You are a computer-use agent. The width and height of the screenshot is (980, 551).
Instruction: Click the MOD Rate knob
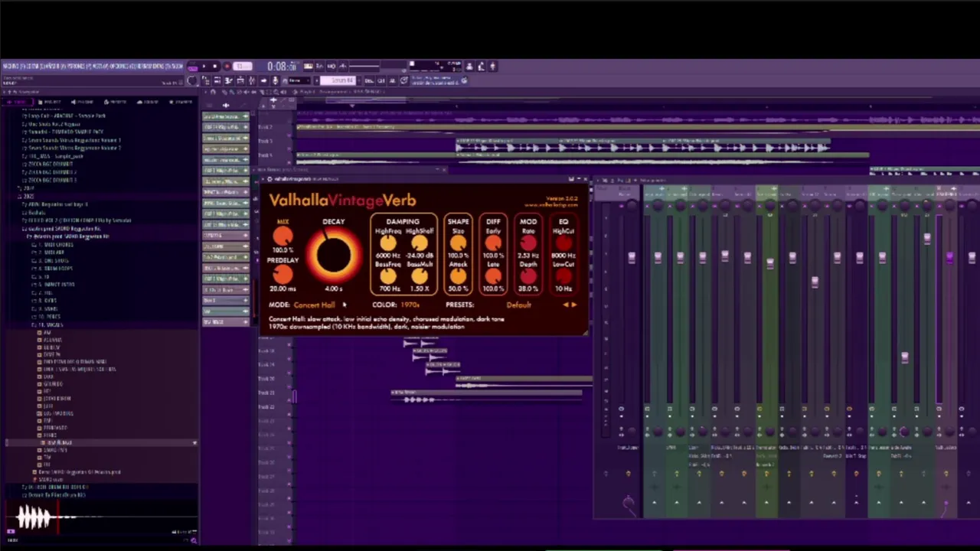point(528,243)
